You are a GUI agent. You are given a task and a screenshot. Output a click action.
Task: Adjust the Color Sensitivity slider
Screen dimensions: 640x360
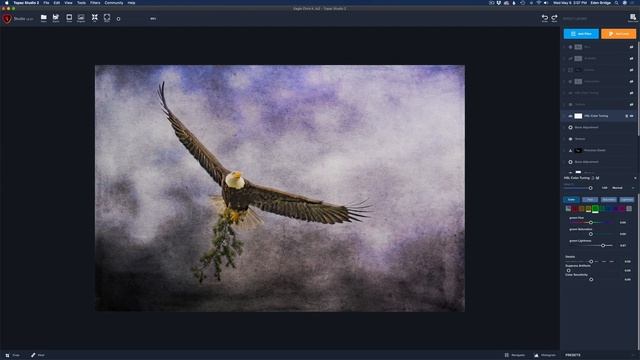click(x=591, y=280)
